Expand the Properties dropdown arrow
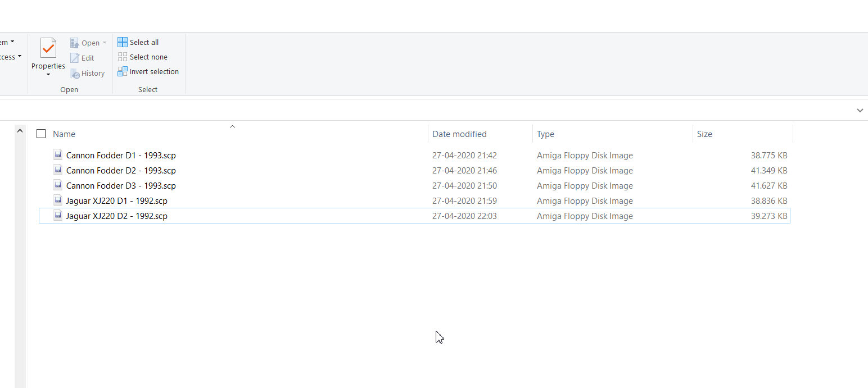The image size is (868, 388). coord(48,75)
